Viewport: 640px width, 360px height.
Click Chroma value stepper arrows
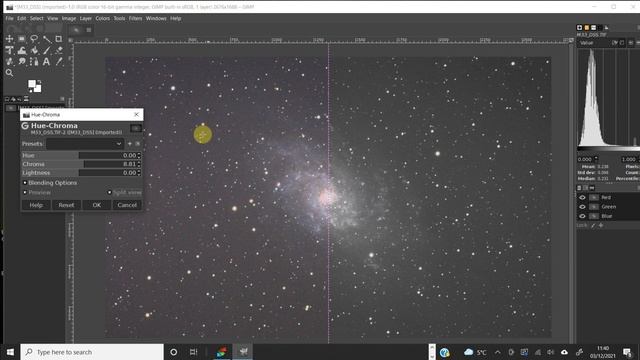click(139, 164)
